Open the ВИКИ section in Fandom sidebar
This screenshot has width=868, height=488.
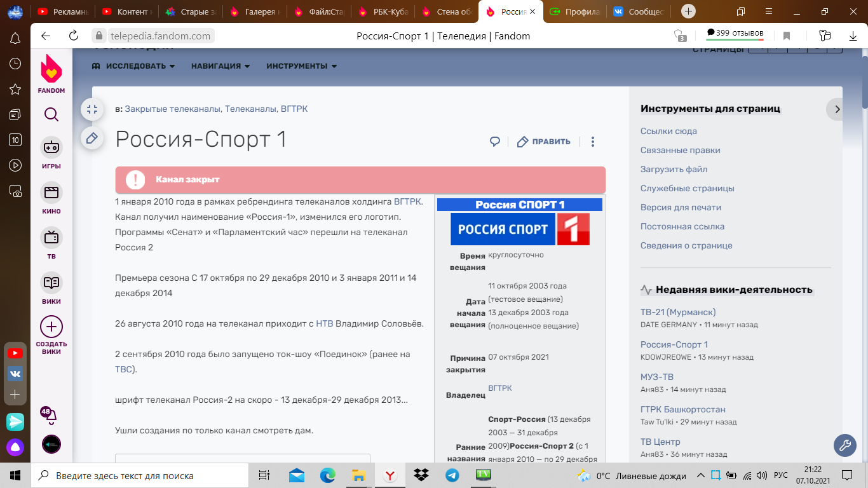pyautogui.click(x=51, y=288)
